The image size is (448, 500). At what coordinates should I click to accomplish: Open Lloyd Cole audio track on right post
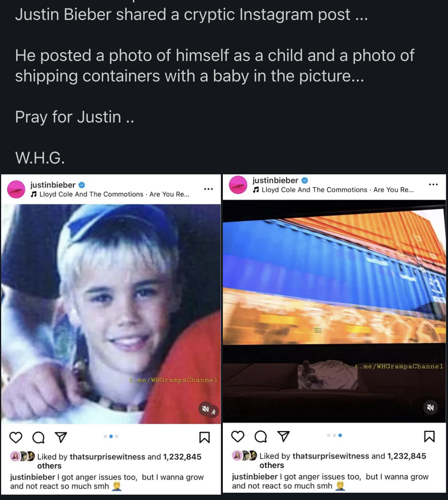pos(333,190)
